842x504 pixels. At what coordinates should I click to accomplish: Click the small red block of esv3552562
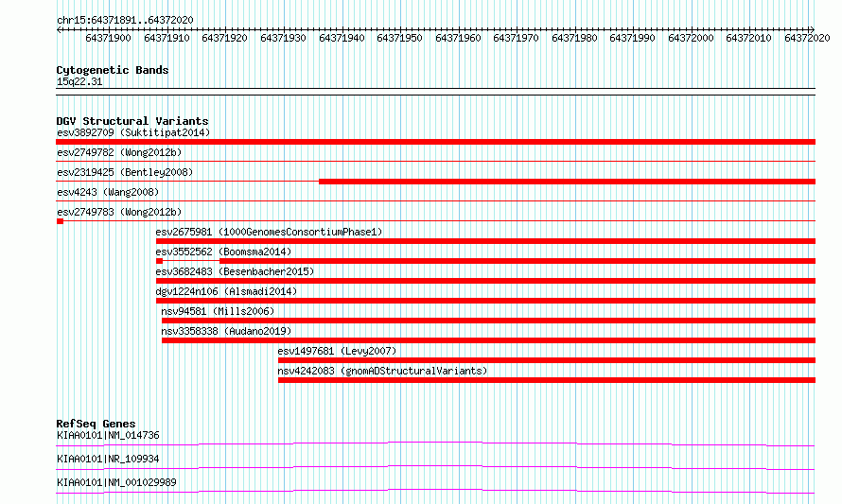pos(160,261)
